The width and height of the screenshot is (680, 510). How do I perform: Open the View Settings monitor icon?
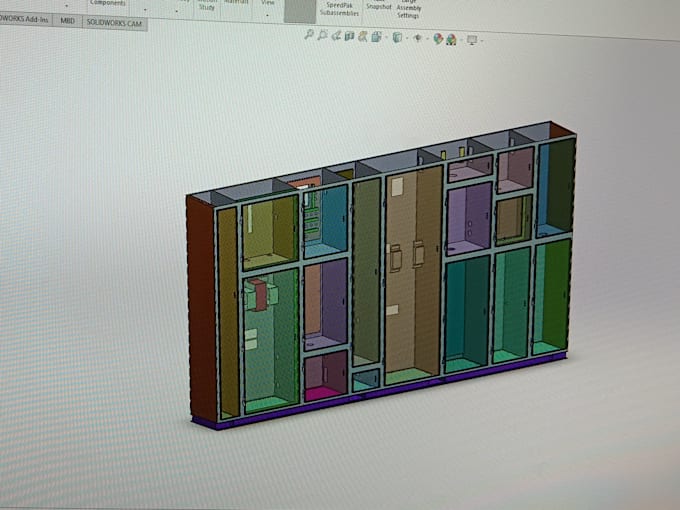pyautogui.click(x=472, y=40)
